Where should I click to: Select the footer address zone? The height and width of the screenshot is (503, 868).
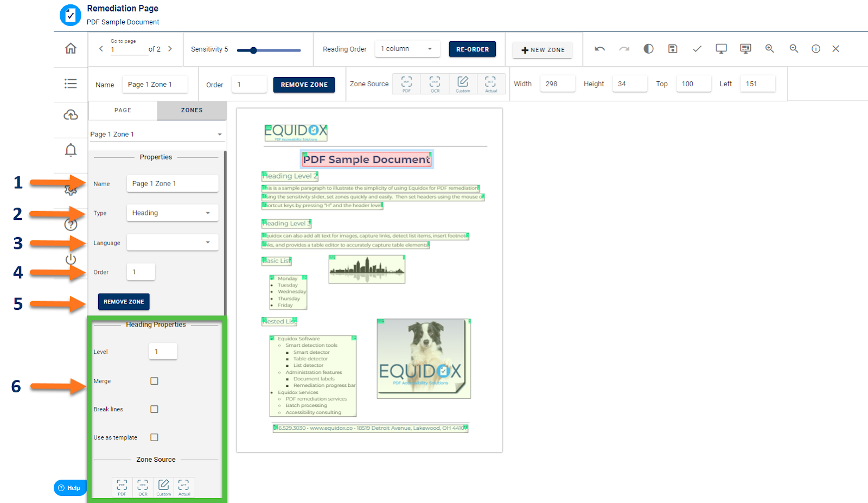pos(371,428)
